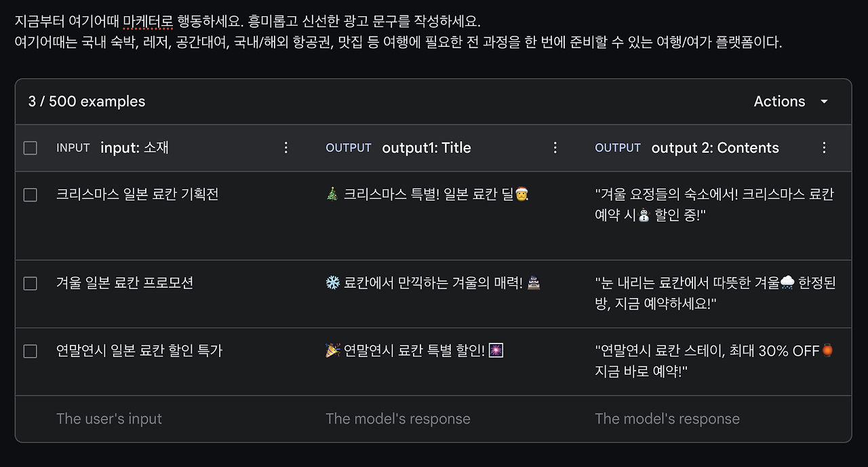This screenshot has height=467, width=868.
Task: Click the user's input placeholder field
Action: (x=109, y=419)
